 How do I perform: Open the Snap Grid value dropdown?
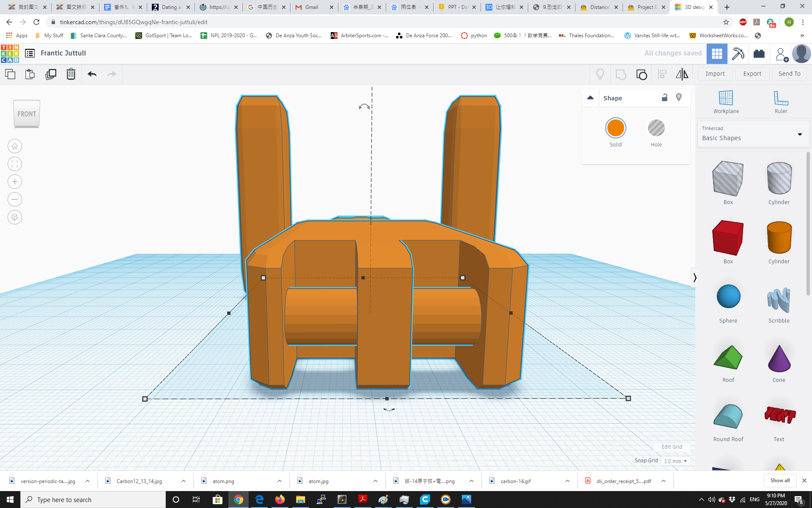click(x=675, y=461)
